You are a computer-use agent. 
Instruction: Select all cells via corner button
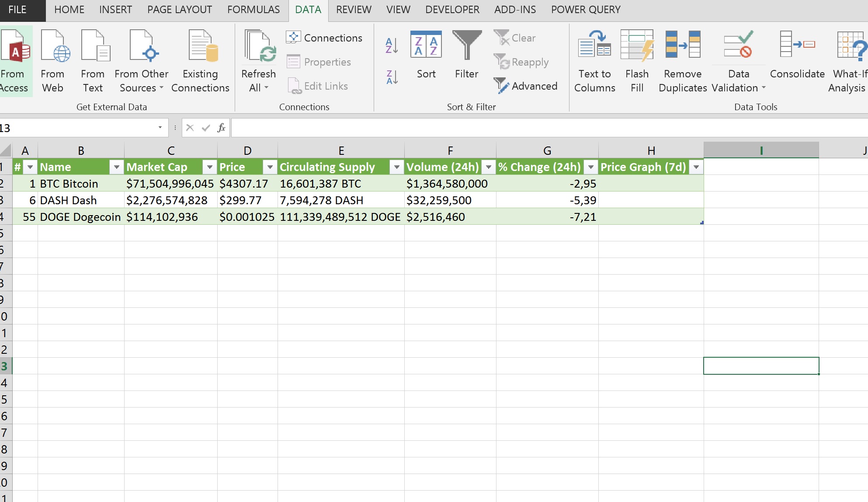click(6, 150)
